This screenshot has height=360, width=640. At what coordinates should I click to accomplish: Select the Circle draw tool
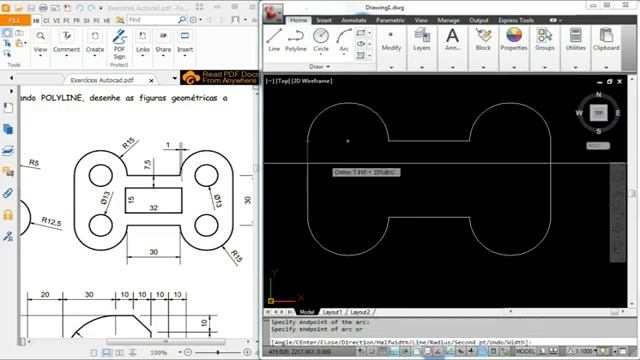coord(321,40)
